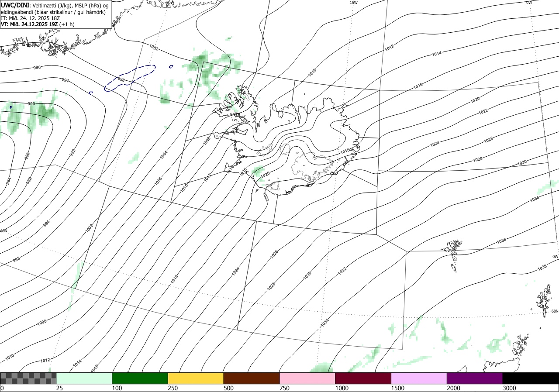Click the legend value "25"

pyautogui.click(x=60, y=388)
